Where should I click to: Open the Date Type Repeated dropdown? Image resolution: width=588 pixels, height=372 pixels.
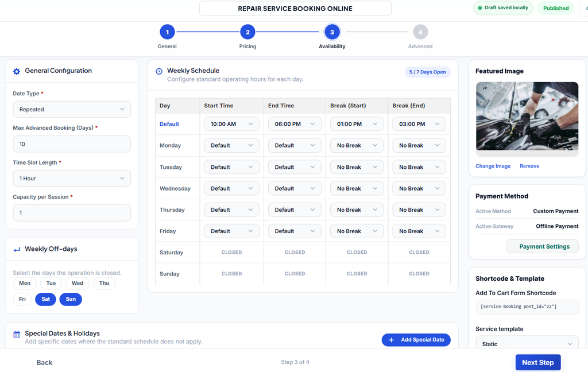72,110
